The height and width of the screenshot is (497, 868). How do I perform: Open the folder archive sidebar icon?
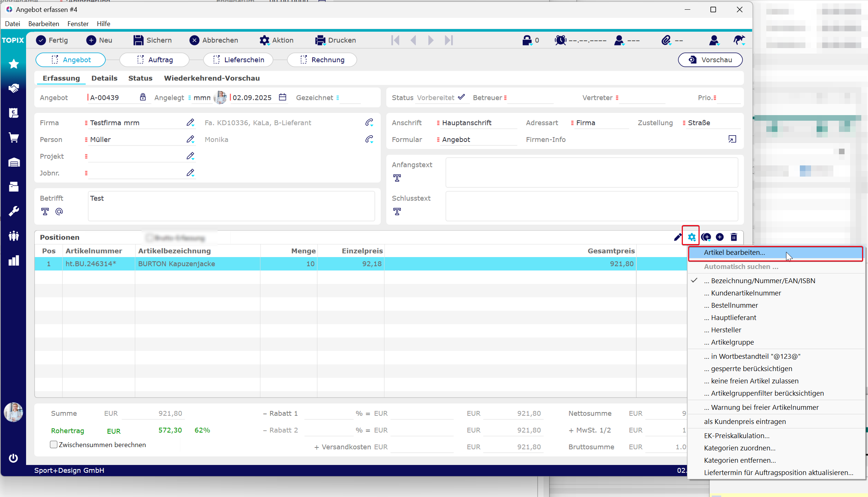14,187
